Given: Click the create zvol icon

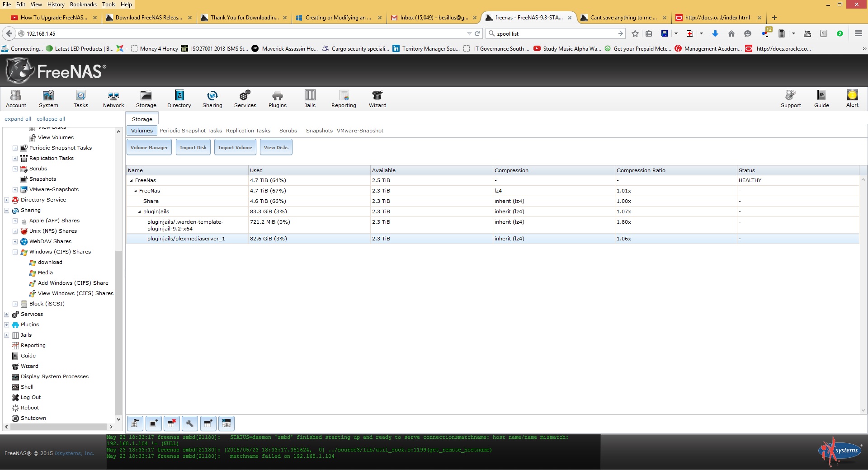Looking at the screenshot, I should pyautogui.click(x=226, y=423).
